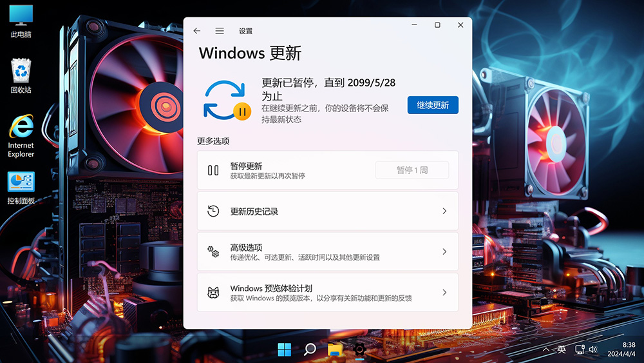Open the 更新历史记录 update history row
644x363 pixels.
(328, 211)
